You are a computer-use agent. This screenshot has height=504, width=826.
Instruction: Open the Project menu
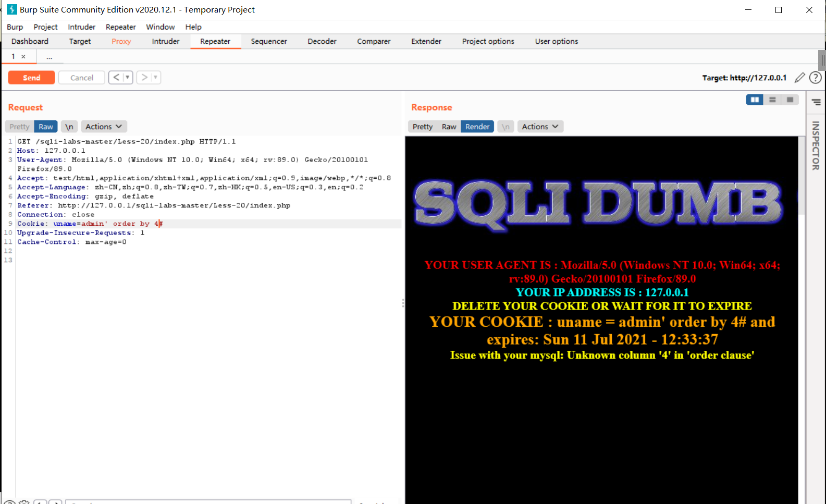click(45, 27)
